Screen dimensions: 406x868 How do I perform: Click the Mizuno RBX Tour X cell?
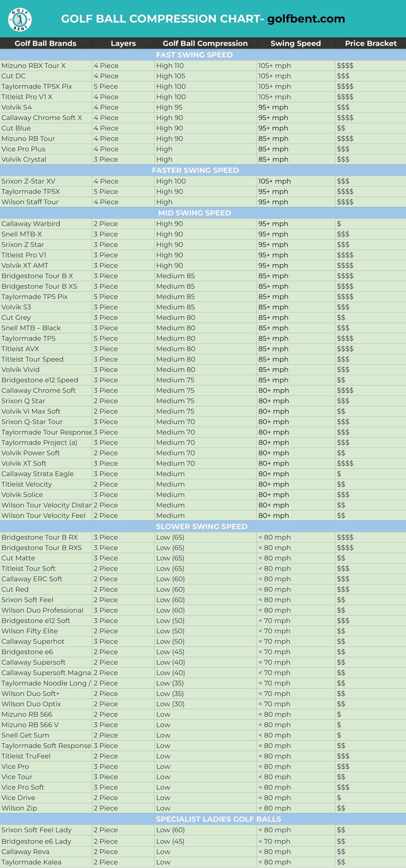(x=46, y=66)
